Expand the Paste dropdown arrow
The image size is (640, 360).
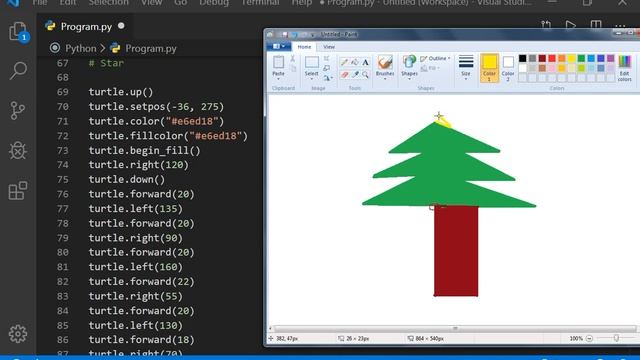pos(278,79)
